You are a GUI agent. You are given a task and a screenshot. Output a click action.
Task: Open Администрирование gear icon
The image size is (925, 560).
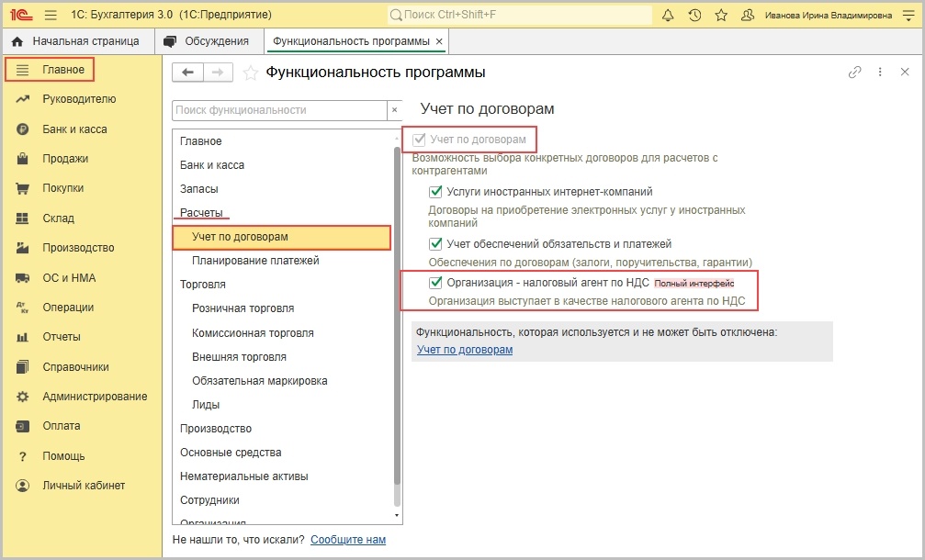pos(22,397)
